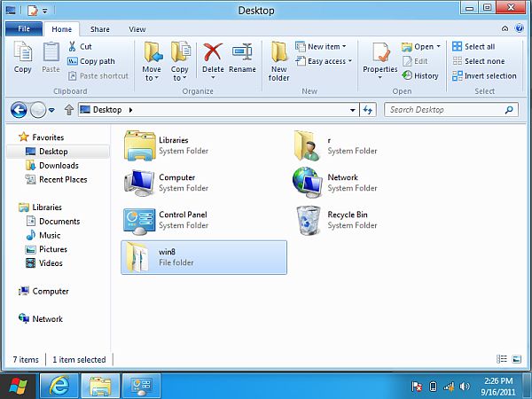Open Control Panel system folder
Image resolution: width=532 pixels, height=399 pixels.
[138, 220]
